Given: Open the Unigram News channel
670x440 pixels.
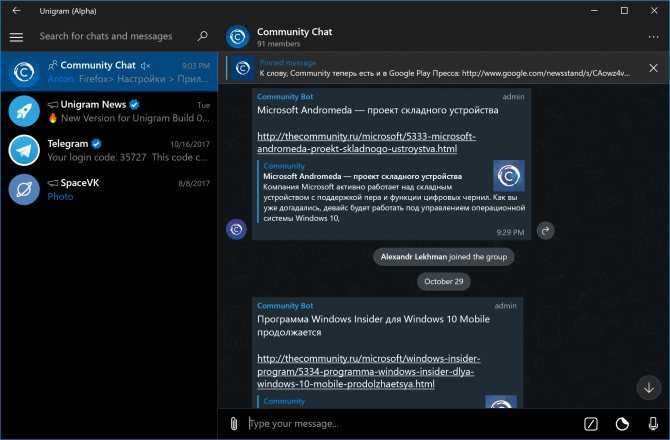Looking at the screenshot, I should 109,111.
